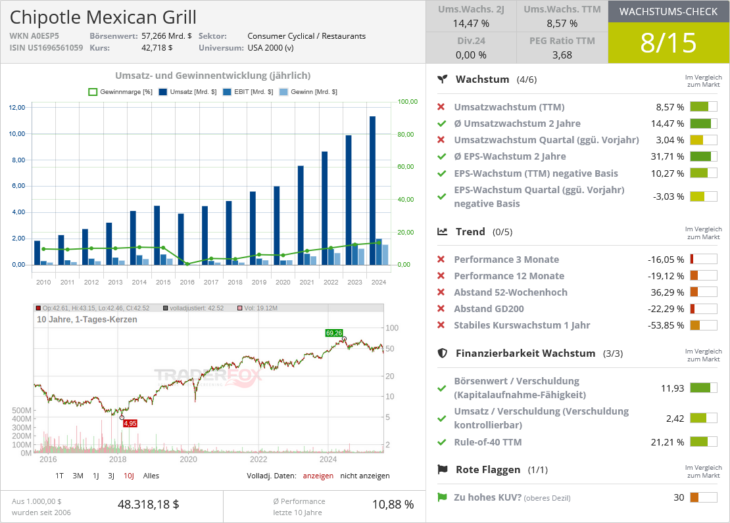Select the 3J chart timeframe
This screenshot has height=523, width=730.
111,475
